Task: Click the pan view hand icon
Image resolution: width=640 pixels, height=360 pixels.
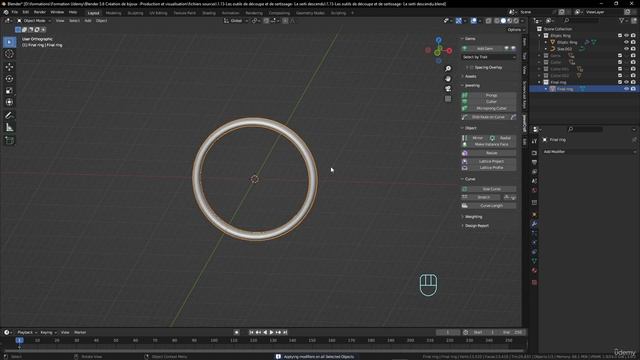Action: 448,79
